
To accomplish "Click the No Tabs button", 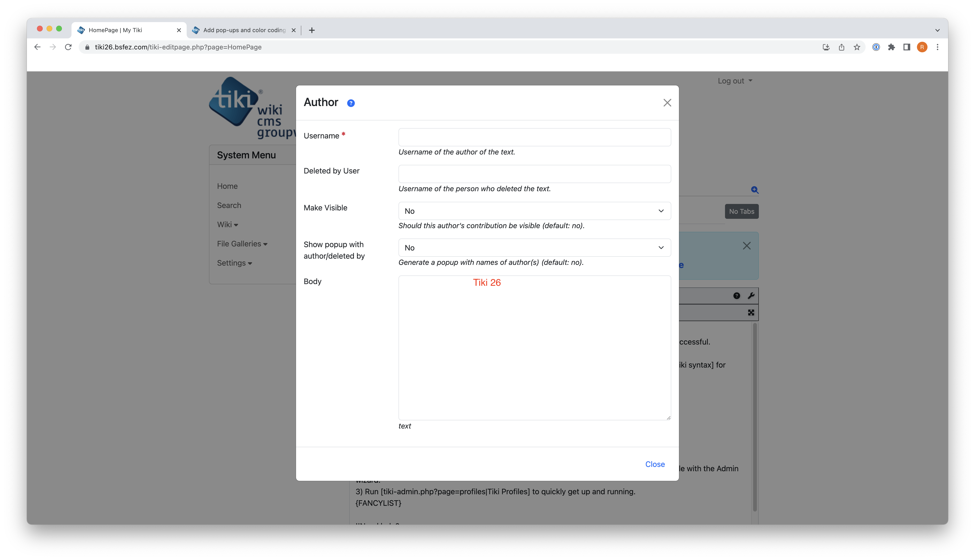I will [741, 211].
